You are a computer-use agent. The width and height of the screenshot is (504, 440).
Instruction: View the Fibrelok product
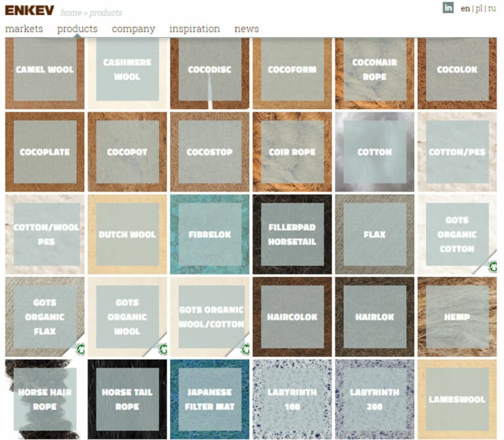pyautogui.click(x=209, y=234)
